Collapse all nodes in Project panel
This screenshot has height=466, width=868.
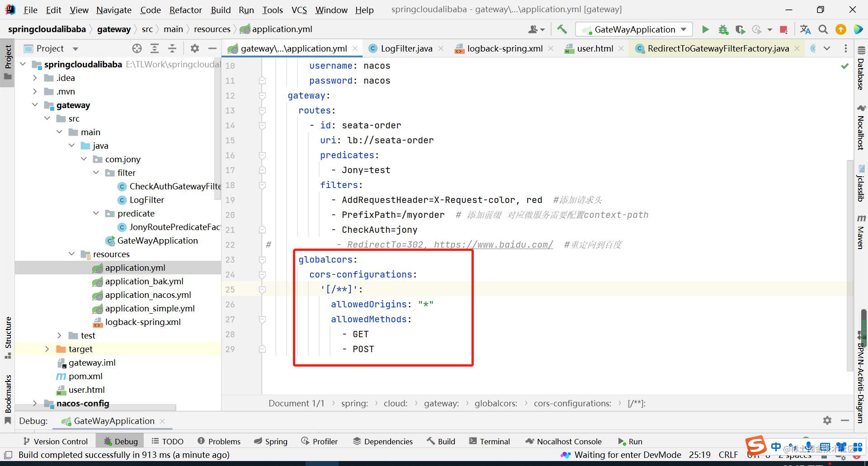click(x=172, y=48)
